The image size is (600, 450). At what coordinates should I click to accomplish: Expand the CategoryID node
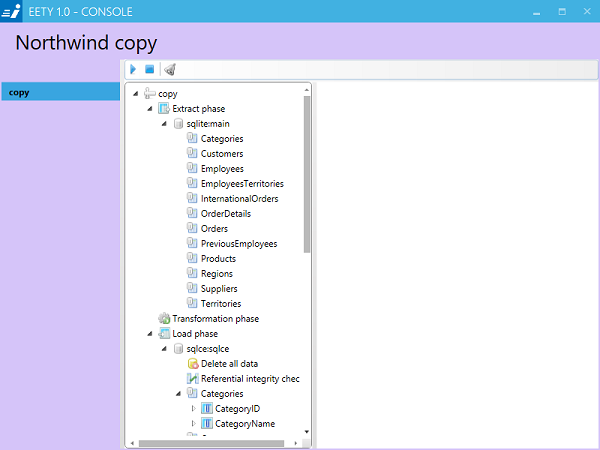[193, 409]
